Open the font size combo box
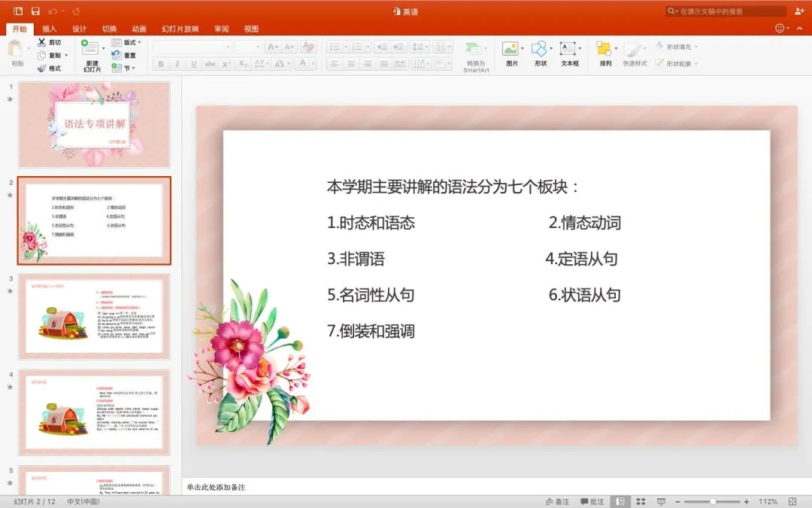 247,47
